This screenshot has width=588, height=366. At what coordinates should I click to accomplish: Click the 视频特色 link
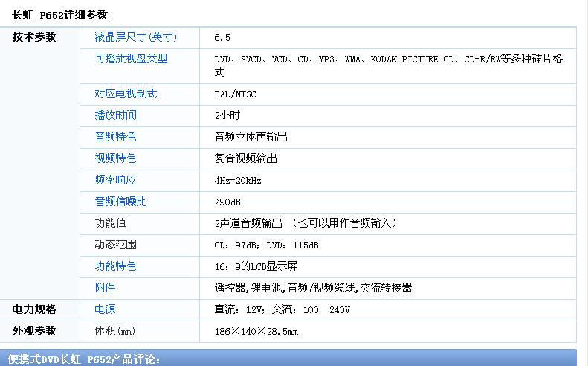(x=115, y=158)
